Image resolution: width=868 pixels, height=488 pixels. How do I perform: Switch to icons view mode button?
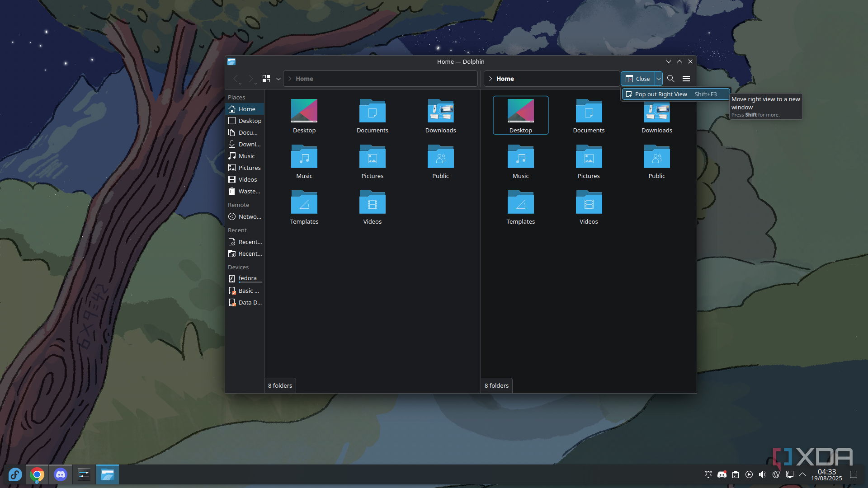(x=266, y=79)
